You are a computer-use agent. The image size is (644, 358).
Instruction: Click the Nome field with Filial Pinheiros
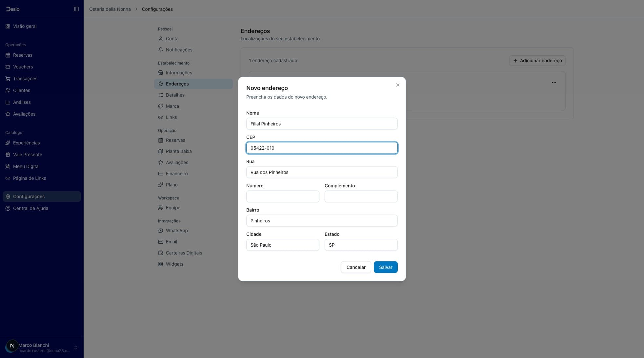[322, 124]
